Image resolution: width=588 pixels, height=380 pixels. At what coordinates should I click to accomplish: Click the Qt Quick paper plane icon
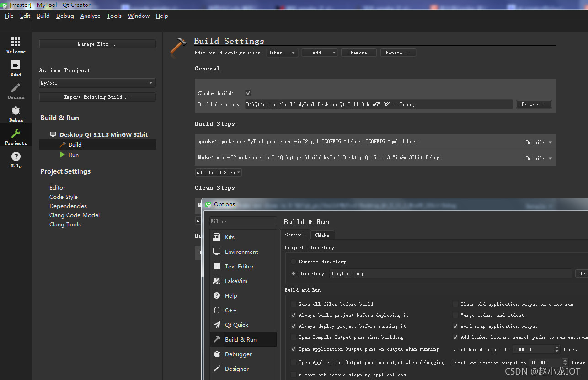click(x=217, y=325)
